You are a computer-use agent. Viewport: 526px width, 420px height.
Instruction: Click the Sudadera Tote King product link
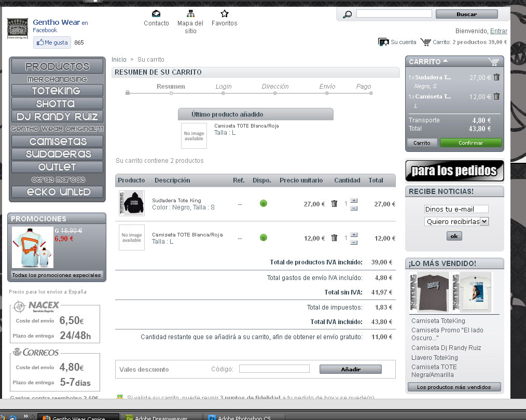176,201
